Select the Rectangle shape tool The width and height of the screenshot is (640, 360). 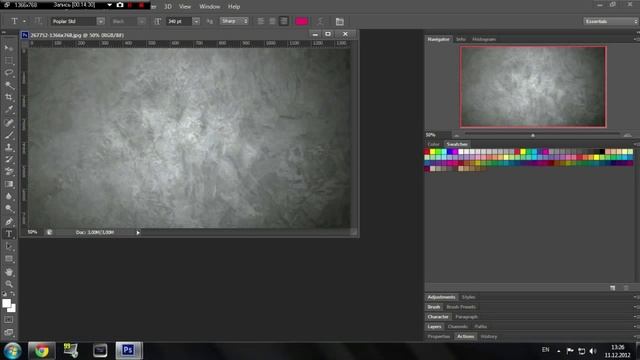[x=9, y=259]
